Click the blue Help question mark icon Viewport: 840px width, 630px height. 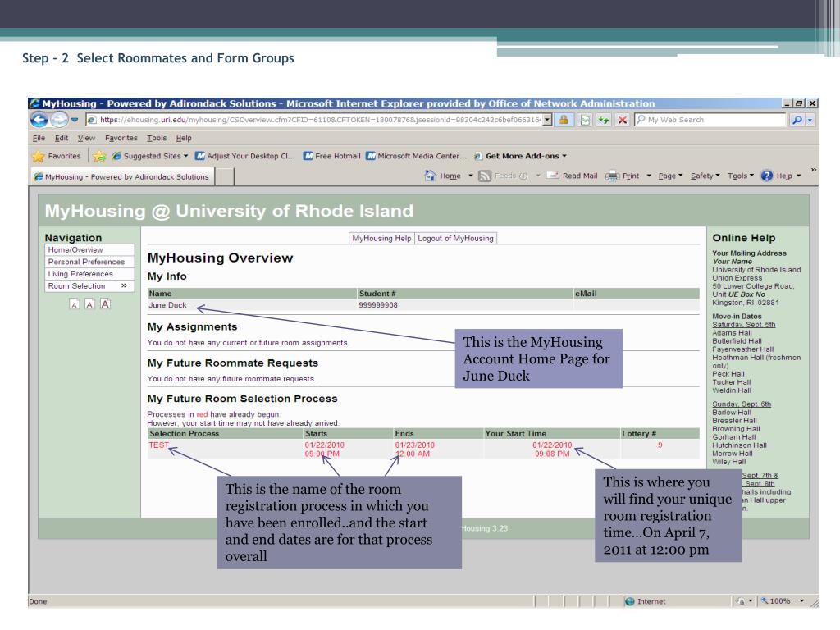(767, 176)
